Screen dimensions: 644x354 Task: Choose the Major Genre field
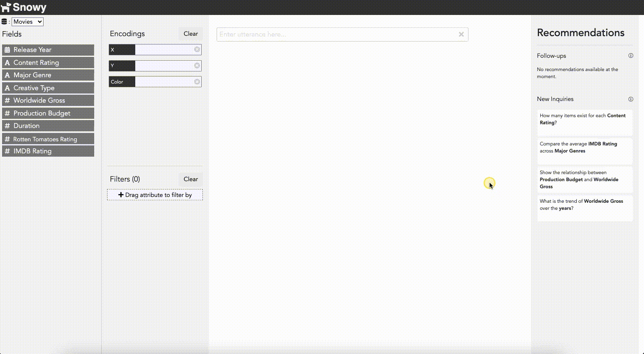48,75
